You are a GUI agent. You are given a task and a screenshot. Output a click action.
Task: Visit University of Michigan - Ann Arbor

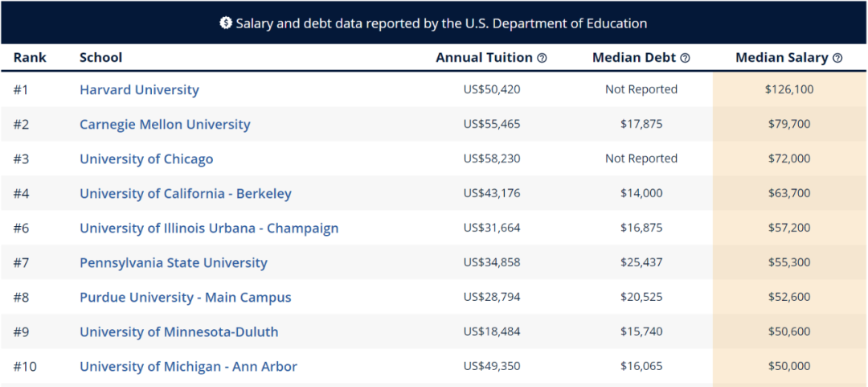(188, 367)
